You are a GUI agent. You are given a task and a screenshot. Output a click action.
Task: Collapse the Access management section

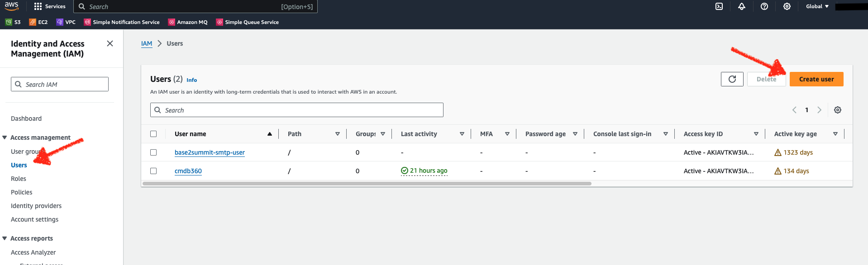5,137
